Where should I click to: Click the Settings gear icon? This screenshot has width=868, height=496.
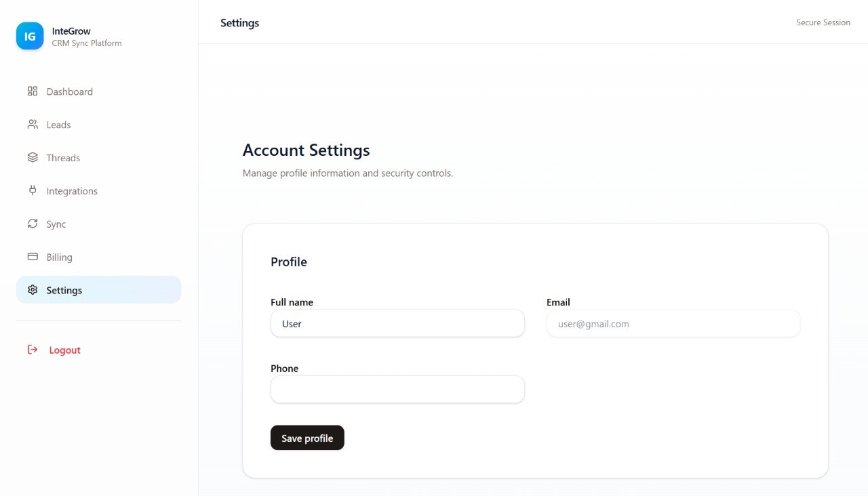(33, 289)
